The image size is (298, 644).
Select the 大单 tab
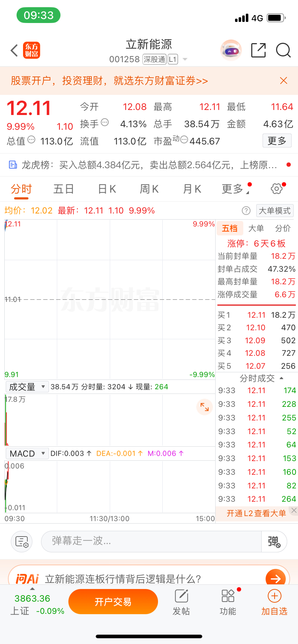[x=256, y=228]
